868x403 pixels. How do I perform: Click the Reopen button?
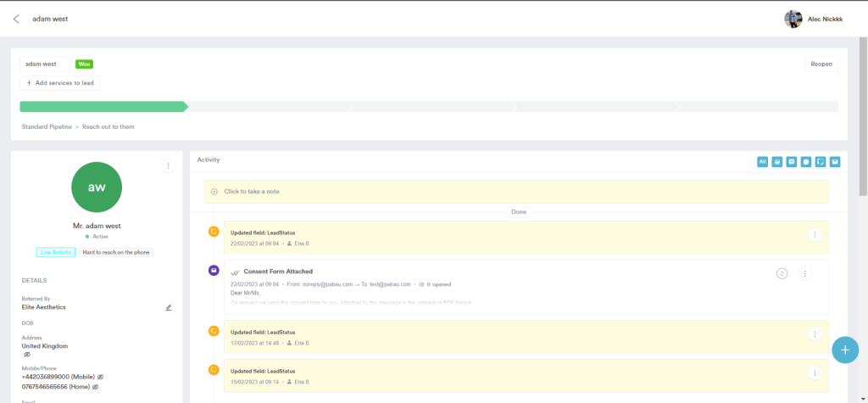[821, 64]
